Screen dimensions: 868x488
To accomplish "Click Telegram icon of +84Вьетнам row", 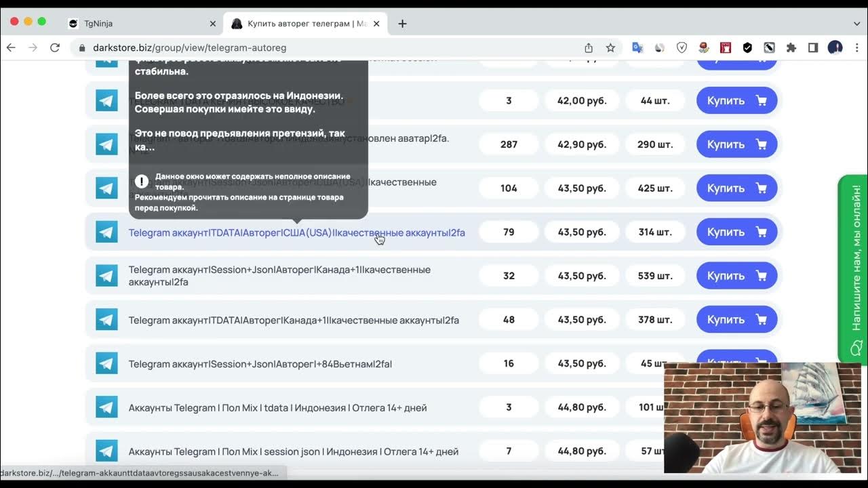I will [x=106, y=363].
